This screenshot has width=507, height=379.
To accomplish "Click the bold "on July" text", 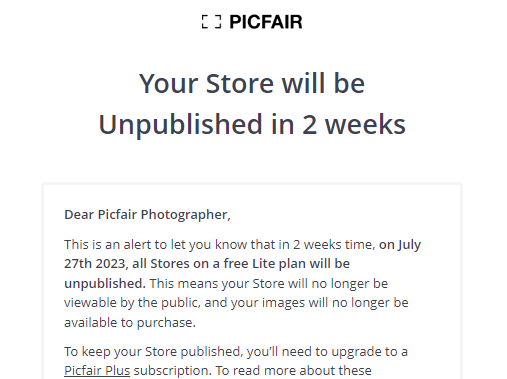I will click(x=400, y=245).
